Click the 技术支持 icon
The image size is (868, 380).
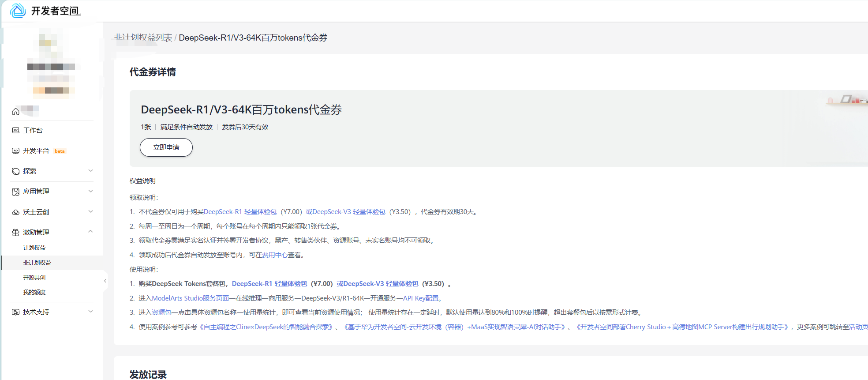15,312
